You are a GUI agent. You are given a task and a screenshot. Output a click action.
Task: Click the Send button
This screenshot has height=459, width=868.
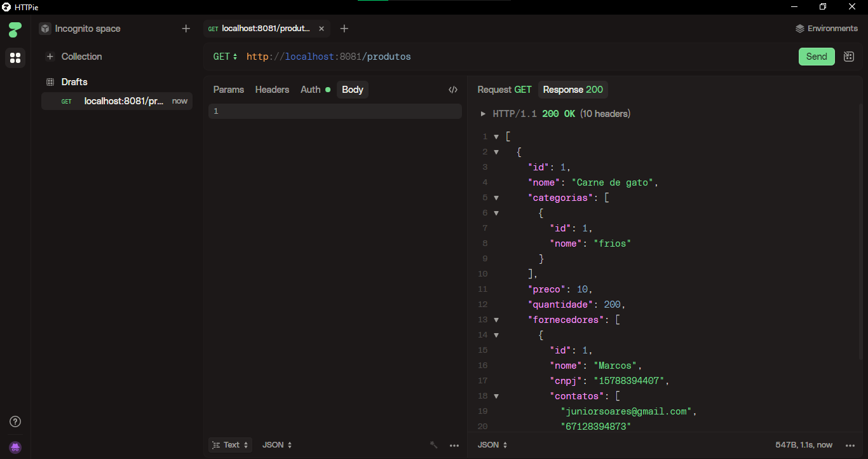[816, 57]
